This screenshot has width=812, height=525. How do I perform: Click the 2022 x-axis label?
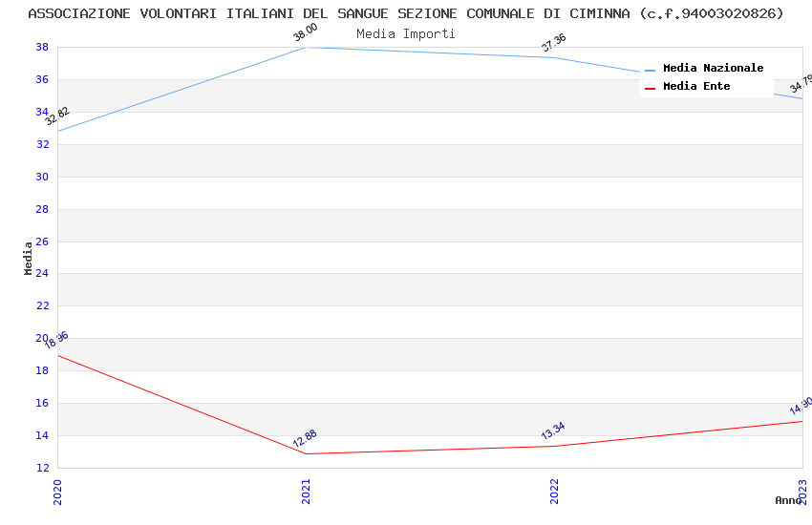click(555, 492)
